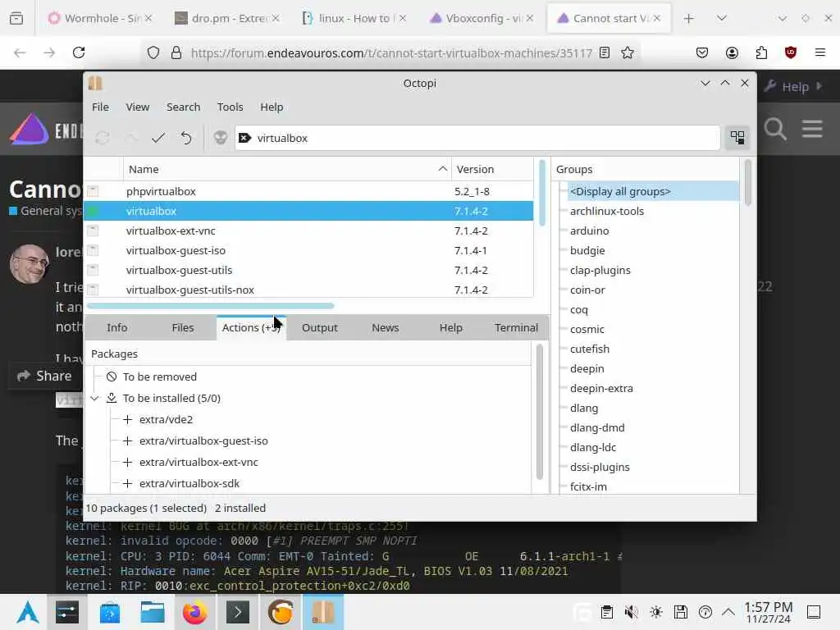Bookmark this page with the star icon
Image resolution: width=840 pixels, height=630 pixels.
pyautogui.click(x=628, y=52)
